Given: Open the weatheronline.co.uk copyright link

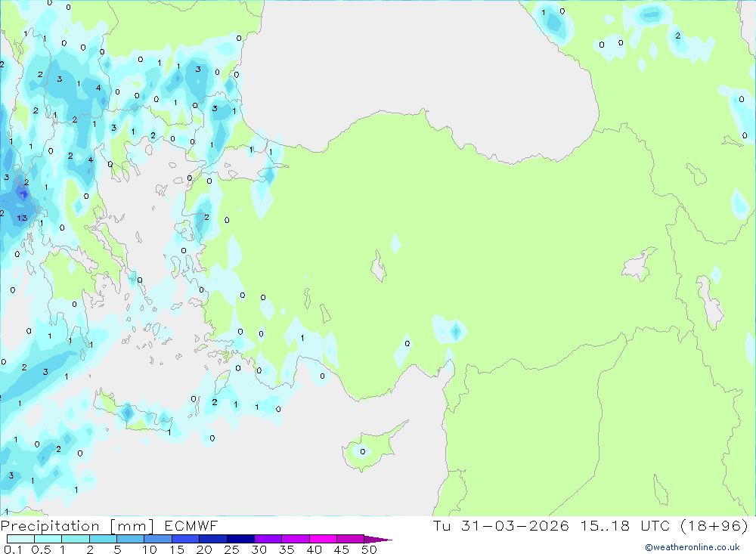Looking at the screenshot, I should 692,547.
